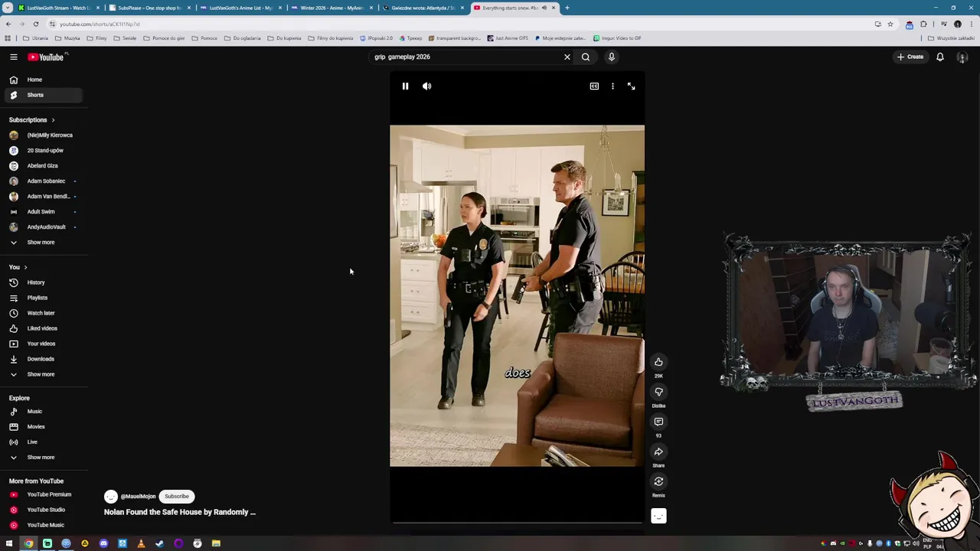
Task: Reload the current page
Action: pos(35,24)
